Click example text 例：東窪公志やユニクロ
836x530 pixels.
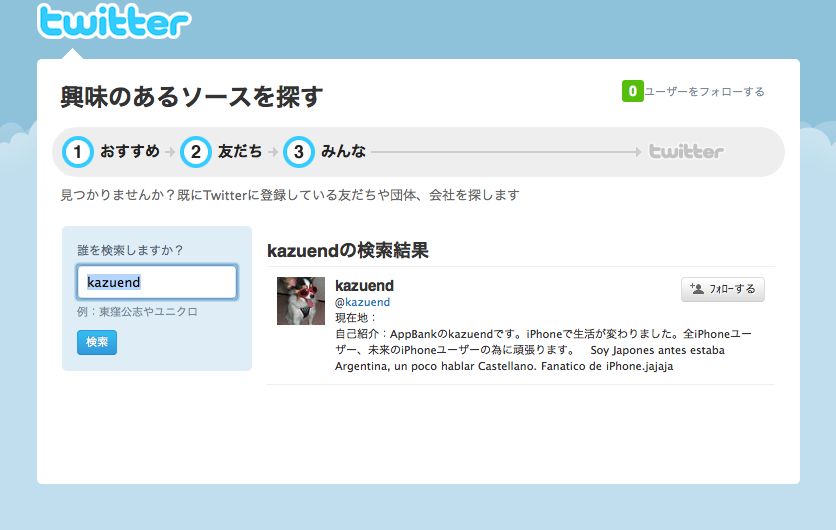pos(137,312)
